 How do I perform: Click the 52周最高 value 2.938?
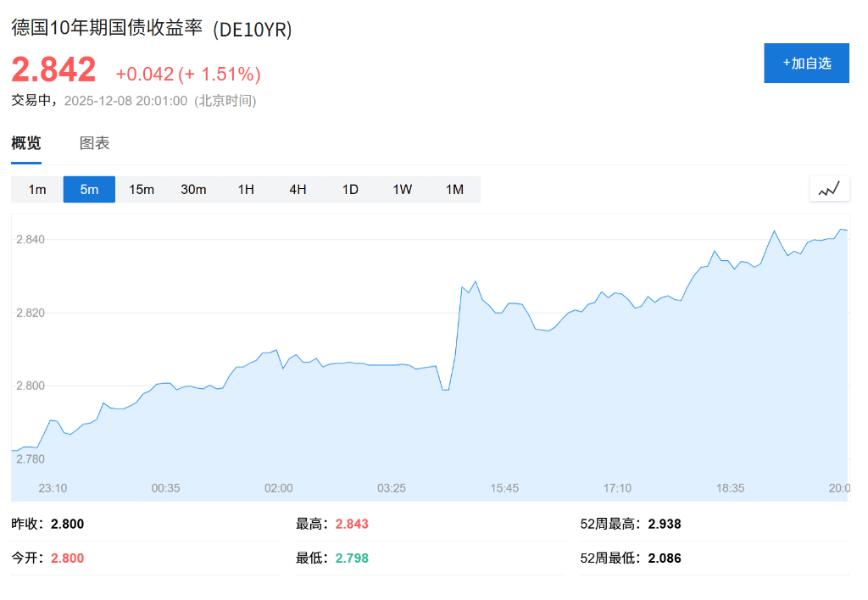pos(665,524)
